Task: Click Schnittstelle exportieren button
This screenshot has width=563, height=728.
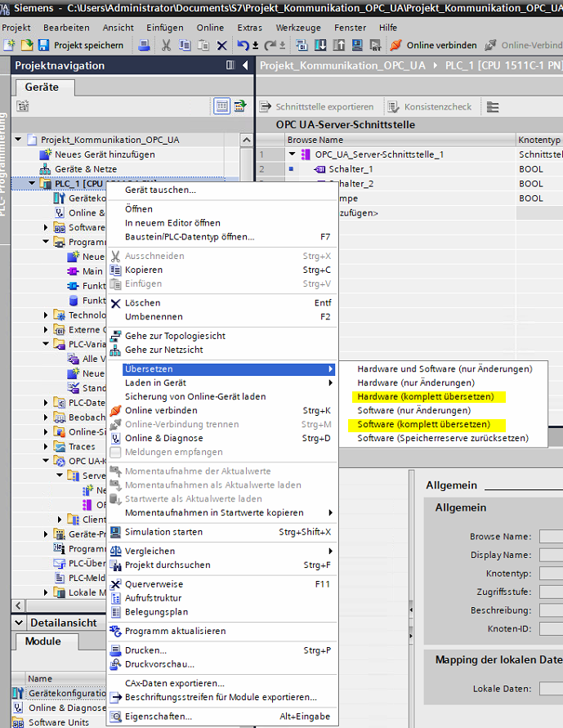Action: tap(316, 107)
